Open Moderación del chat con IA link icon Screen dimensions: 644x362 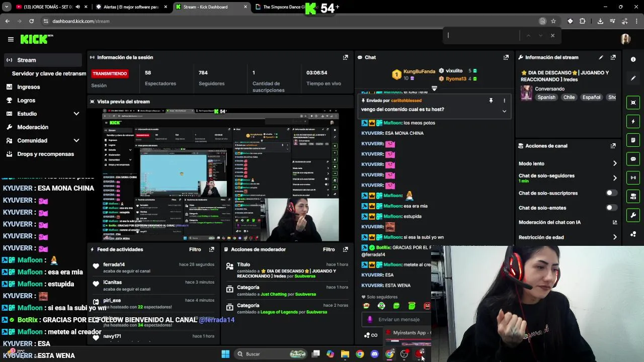615,222
